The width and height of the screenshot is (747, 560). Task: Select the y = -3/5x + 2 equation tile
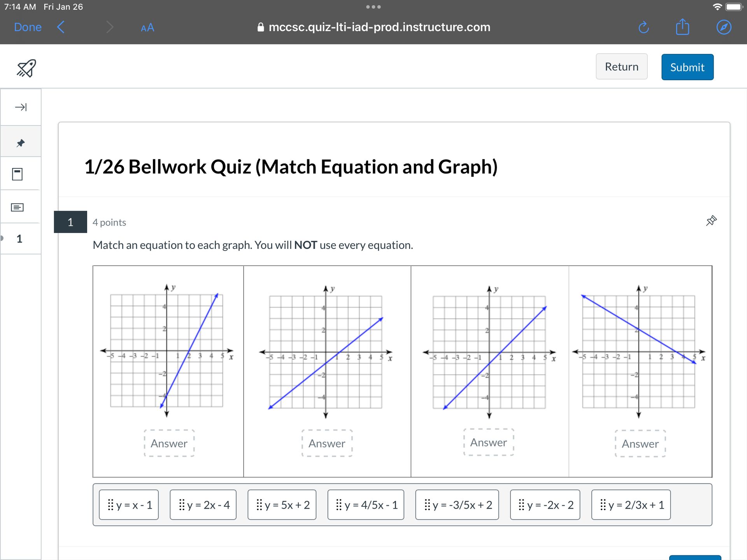(457, 505)
